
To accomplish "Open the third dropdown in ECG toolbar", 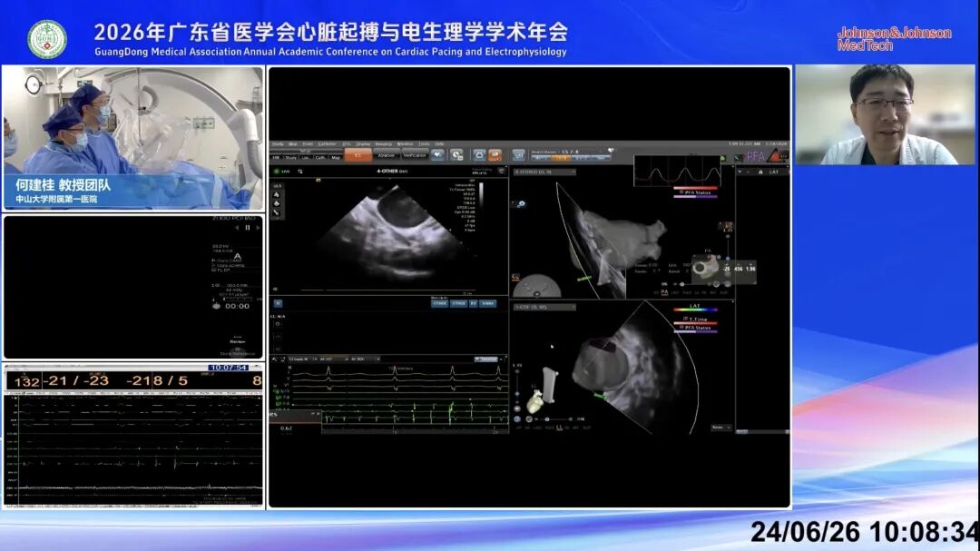I will [366, 359].
